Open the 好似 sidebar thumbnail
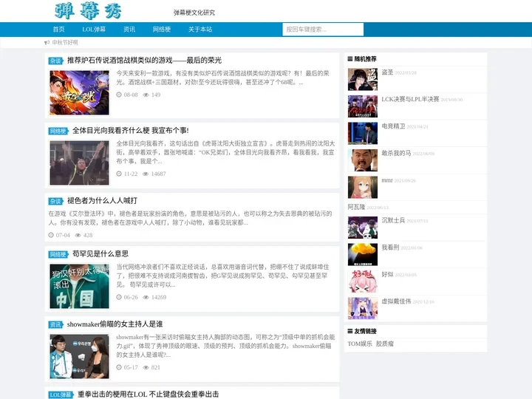This screenshot has width=532, height=399. pyautogui.click(x=363, y=282)
